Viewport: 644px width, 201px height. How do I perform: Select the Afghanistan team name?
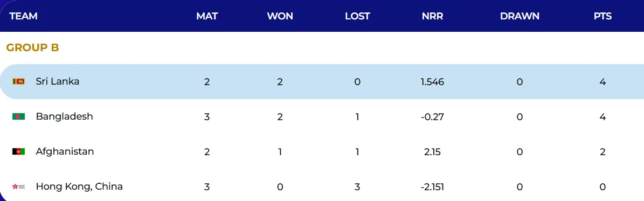65,151
